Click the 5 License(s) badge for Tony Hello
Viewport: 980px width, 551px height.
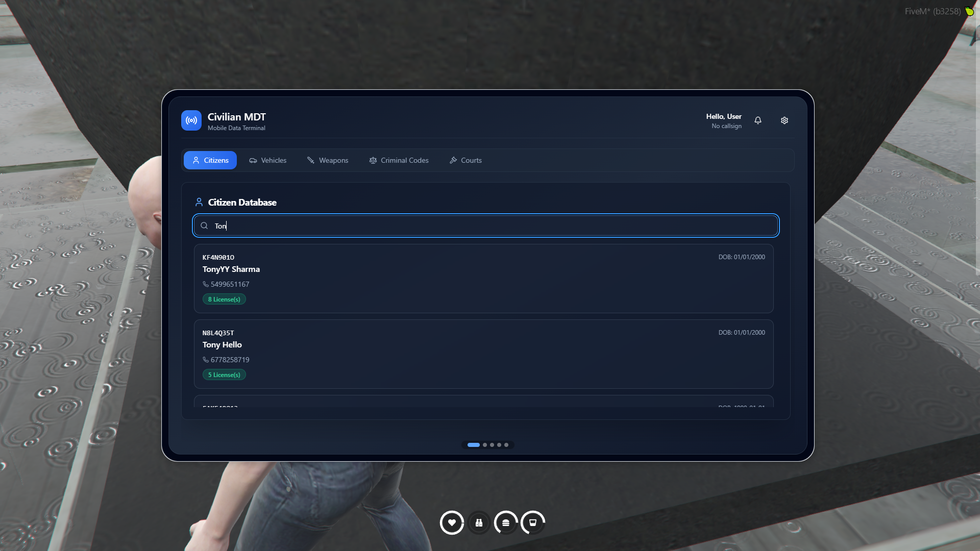[x=224, y=374]
